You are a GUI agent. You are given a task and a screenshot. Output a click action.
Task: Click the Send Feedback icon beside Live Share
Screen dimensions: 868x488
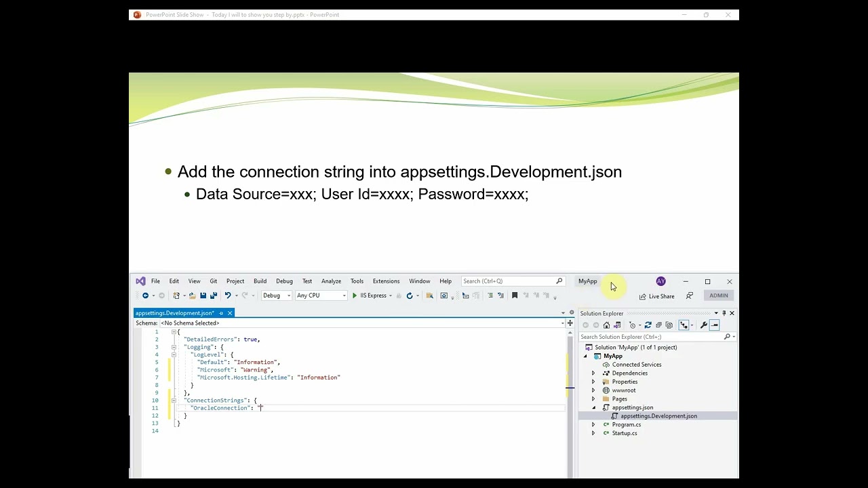[x=690, y=296]
